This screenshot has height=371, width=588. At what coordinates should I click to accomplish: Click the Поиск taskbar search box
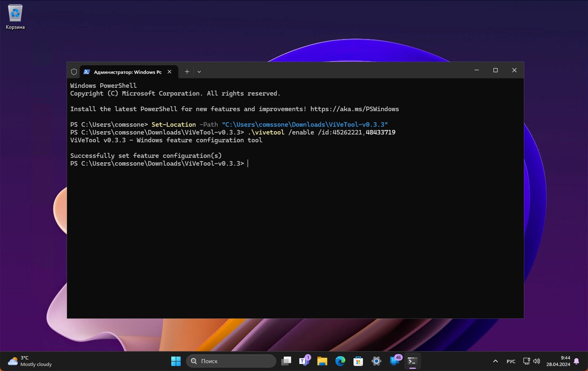pyautogui.click(x=231, y=361)
